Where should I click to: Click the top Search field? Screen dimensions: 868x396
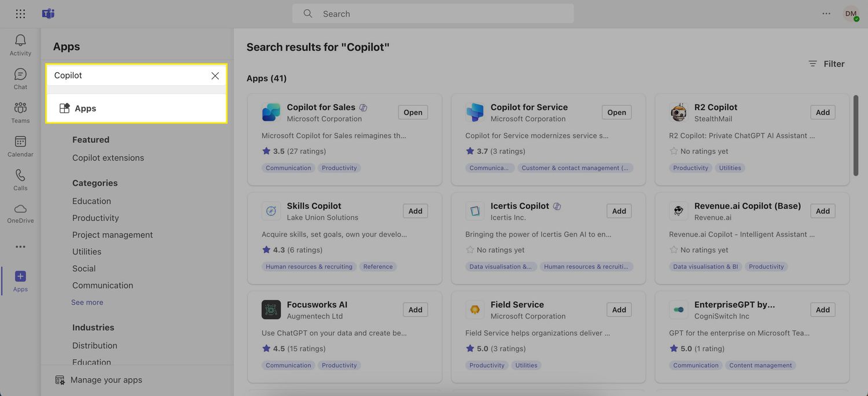click(433, 14)
